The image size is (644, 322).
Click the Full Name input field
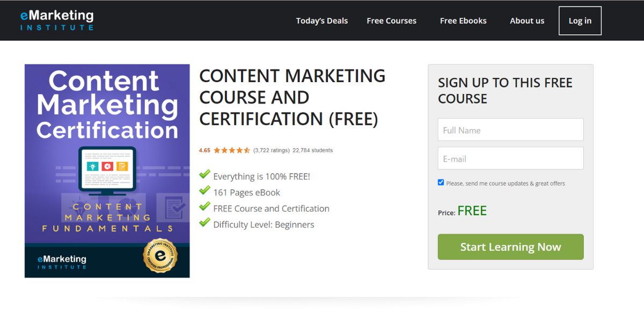510,129
